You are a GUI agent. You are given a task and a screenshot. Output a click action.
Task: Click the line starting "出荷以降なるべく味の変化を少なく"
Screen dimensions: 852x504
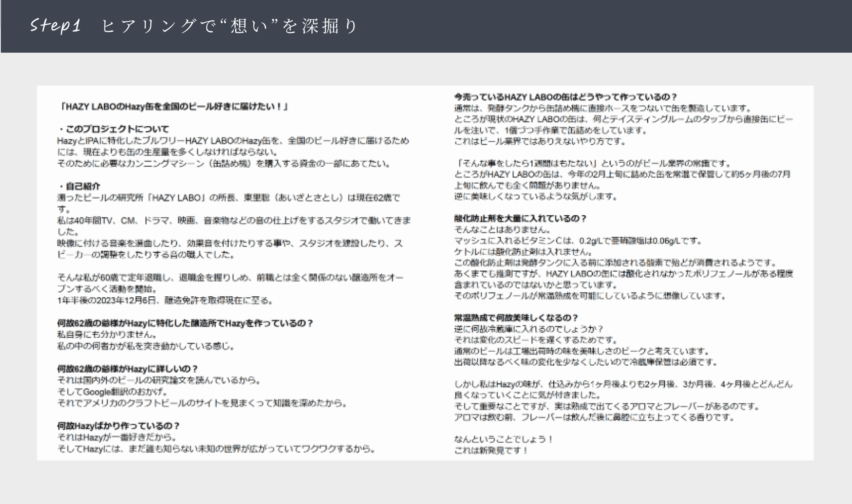[x=586, y=362]
